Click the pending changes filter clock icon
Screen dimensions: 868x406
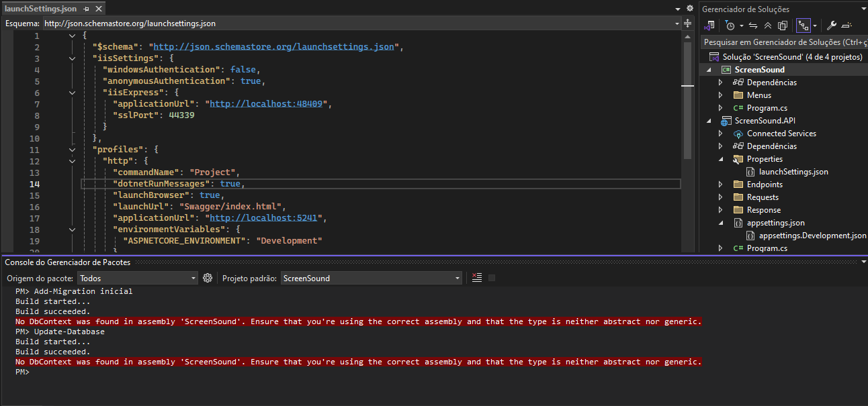(730, 26)
